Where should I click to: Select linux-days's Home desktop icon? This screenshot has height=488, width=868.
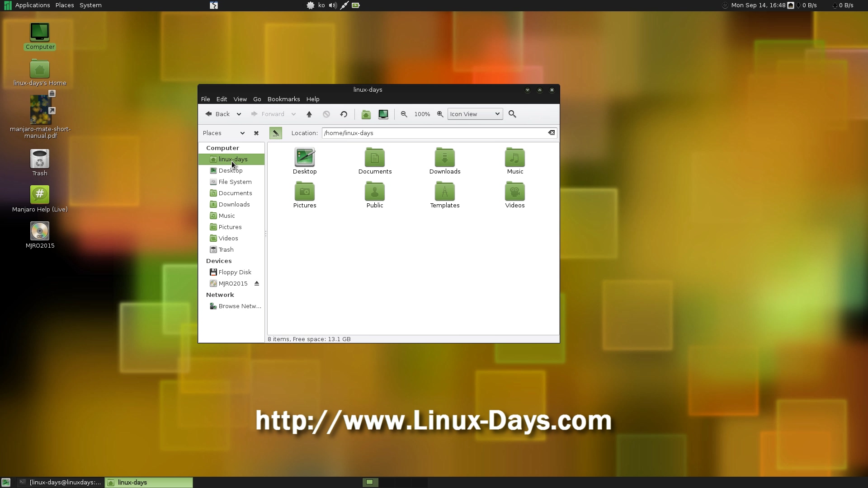pos(40,73)
